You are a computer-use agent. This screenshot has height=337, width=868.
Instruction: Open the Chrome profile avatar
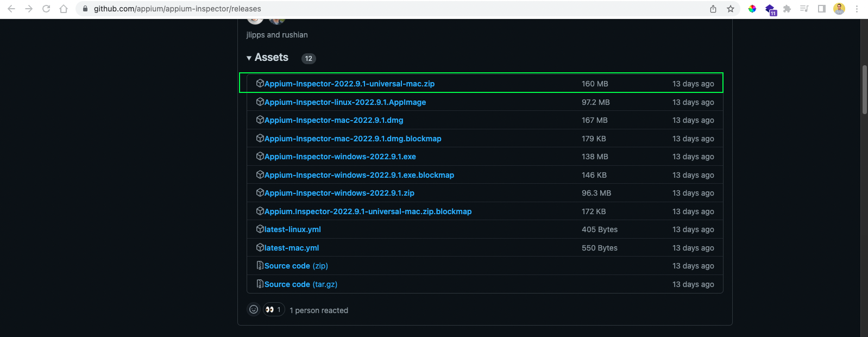tap(839, 9)
